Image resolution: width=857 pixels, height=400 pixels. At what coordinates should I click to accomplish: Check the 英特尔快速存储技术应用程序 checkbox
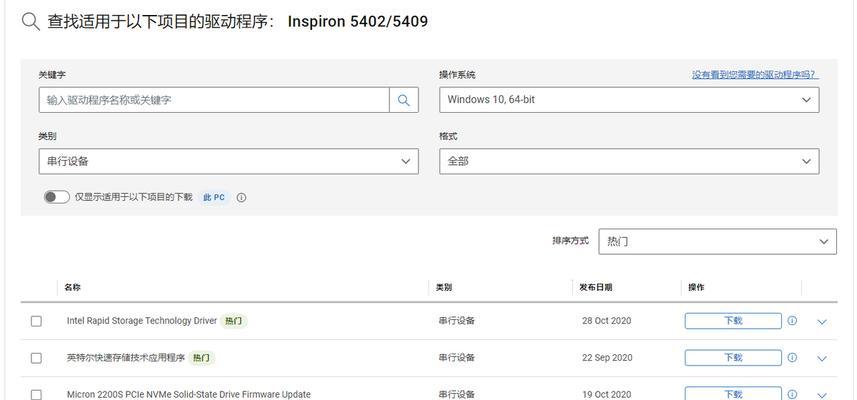point(36,358)
